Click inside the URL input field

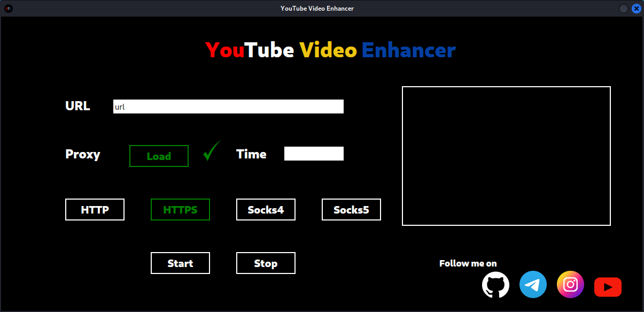pyautogui.click(x=228, y=106)
